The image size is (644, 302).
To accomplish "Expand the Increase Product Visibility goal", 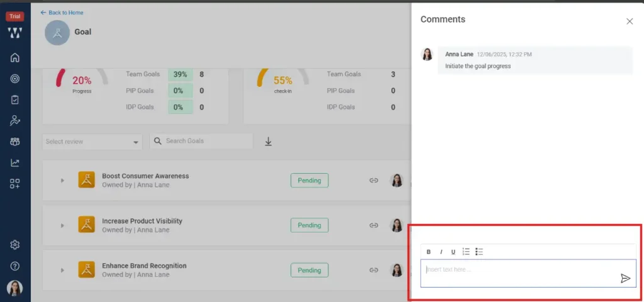I will tap(62, 226).
